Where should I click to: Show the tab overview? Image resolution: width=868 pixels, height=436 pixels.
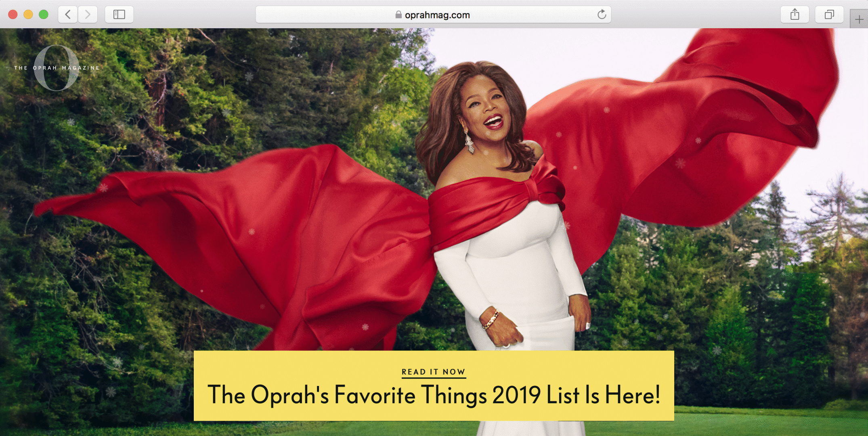pyautogui.click(x=829, y=15)
